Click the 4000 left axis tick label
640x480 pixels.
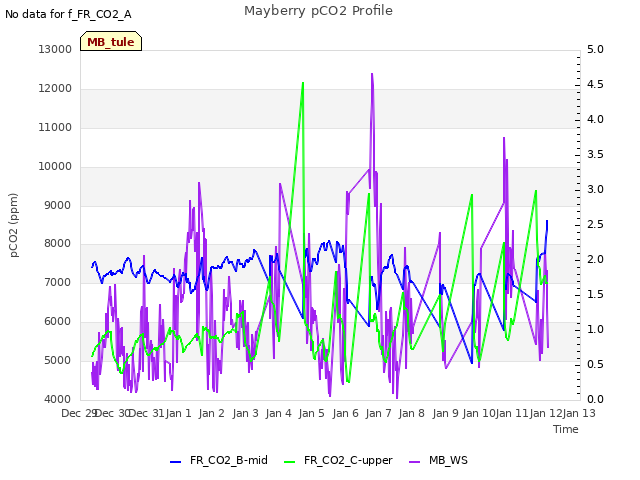[x=58, y=399]
